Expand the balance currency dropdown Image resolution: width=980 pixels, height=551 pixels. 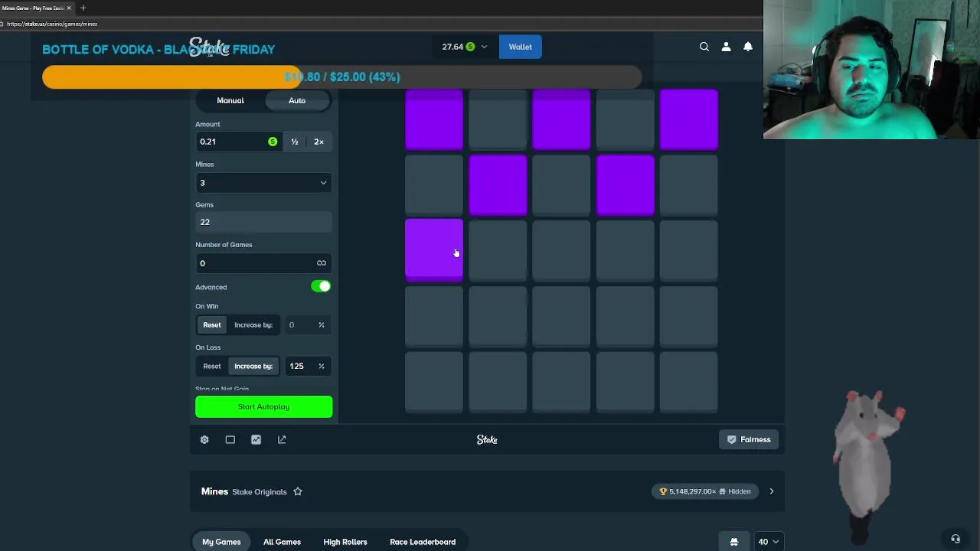coord(484,47)
